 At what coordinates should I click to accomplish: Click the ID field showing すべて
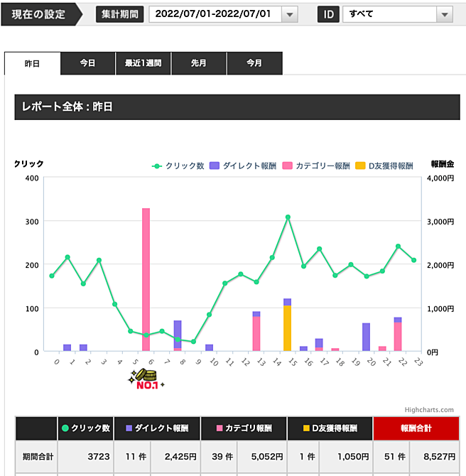pos(390,14)
